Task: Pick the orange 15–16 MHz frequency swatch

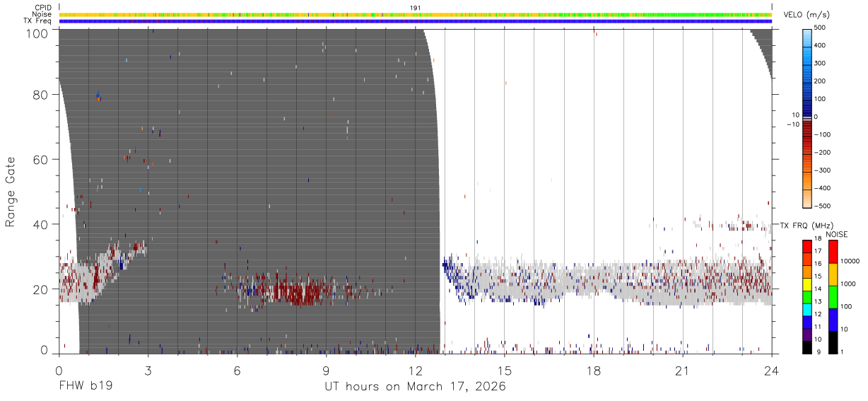Action: pyautogui.click(x=807, y=272)
